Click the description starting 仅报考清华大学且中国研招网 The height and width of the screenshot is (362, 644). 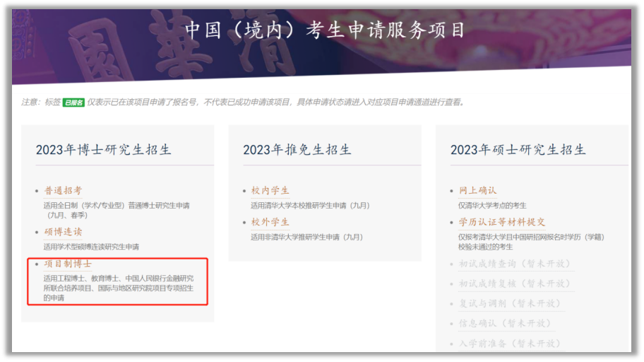[531, 242]
